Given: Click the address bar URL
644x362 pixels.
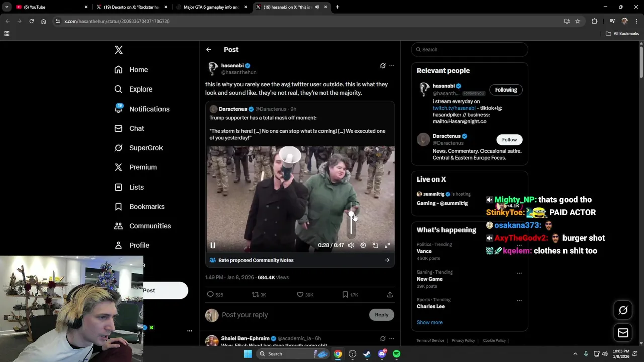Looking at the screenshot, I should pos(117,21).
